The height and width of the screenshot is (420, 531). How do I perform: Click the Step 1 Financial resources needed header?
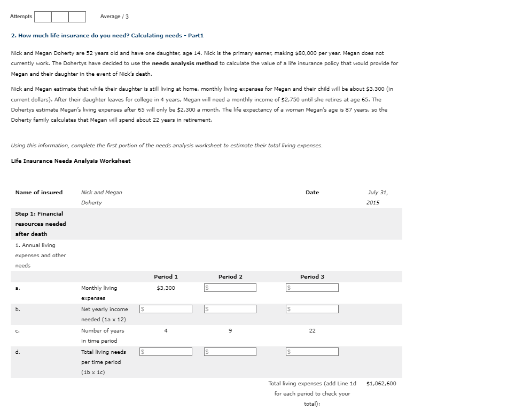[x=40, y=224]
